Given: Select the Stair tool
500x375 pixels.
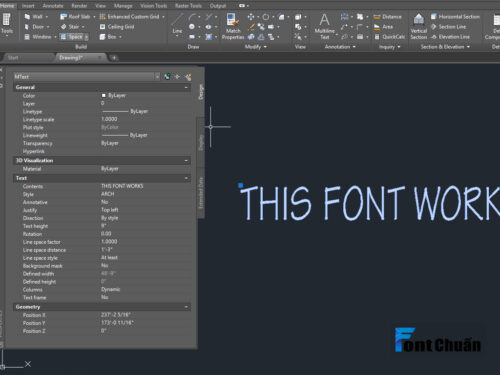Looking at the screenshot, I should [x=70, y=27].
